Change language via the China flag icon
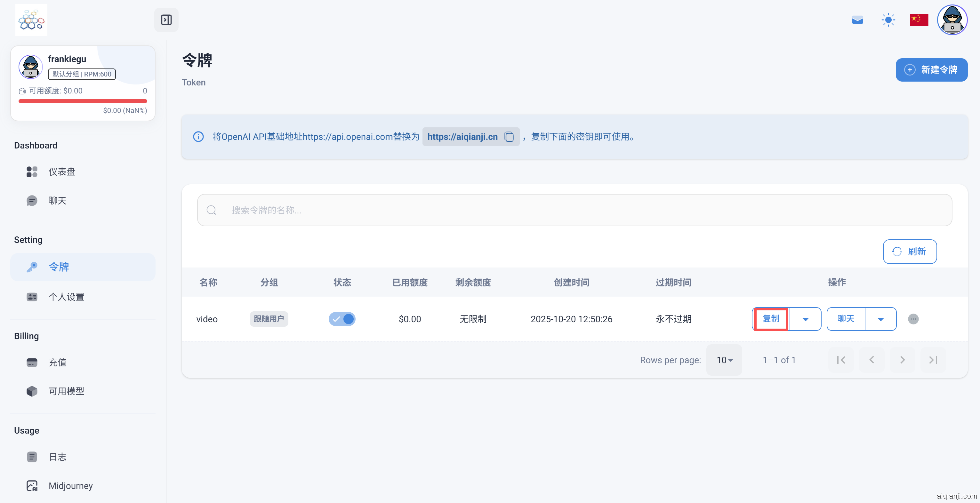 tap(919, 20)
